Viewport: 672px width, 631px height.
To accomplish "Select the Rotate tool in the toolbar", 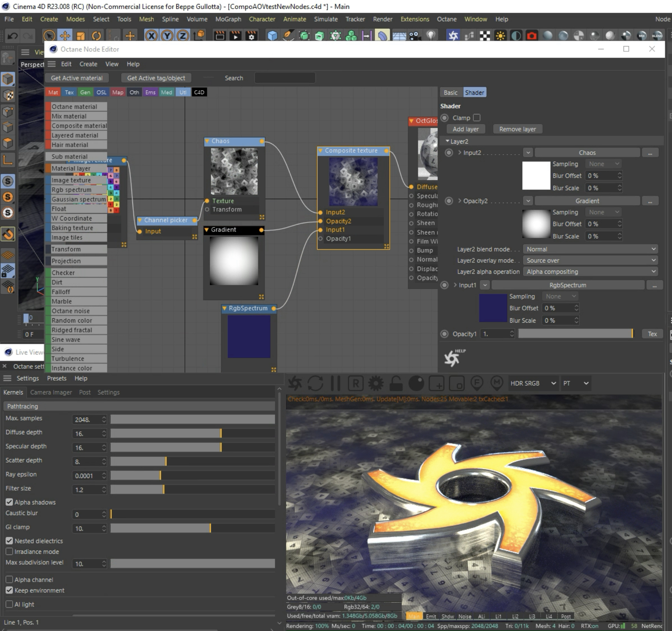I will coord(96,36).
